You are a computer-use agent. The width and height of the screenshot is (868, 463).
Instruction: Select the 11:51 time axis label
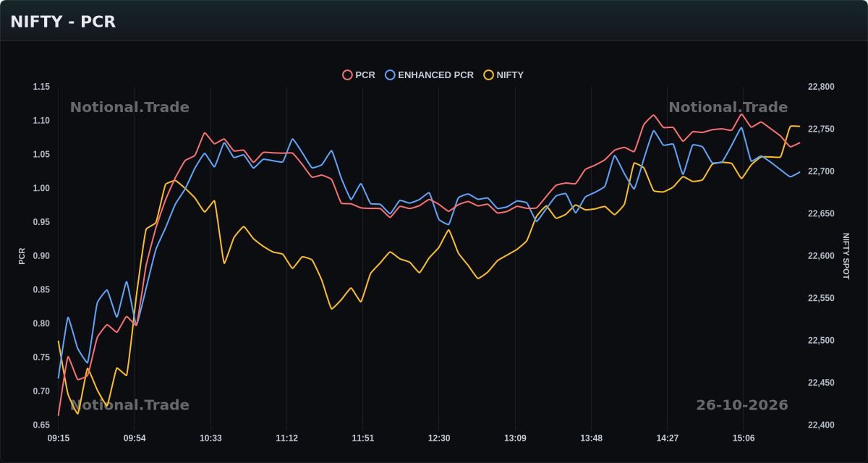363,438
